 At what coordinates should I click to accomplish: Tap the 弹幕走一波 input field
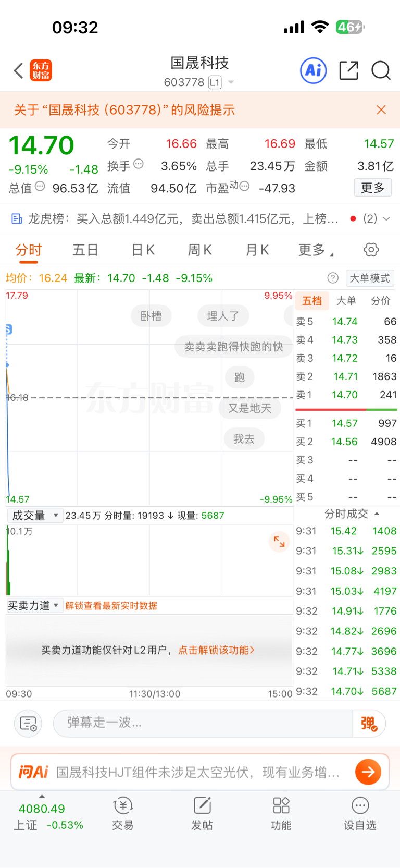[x=203, y=723]
